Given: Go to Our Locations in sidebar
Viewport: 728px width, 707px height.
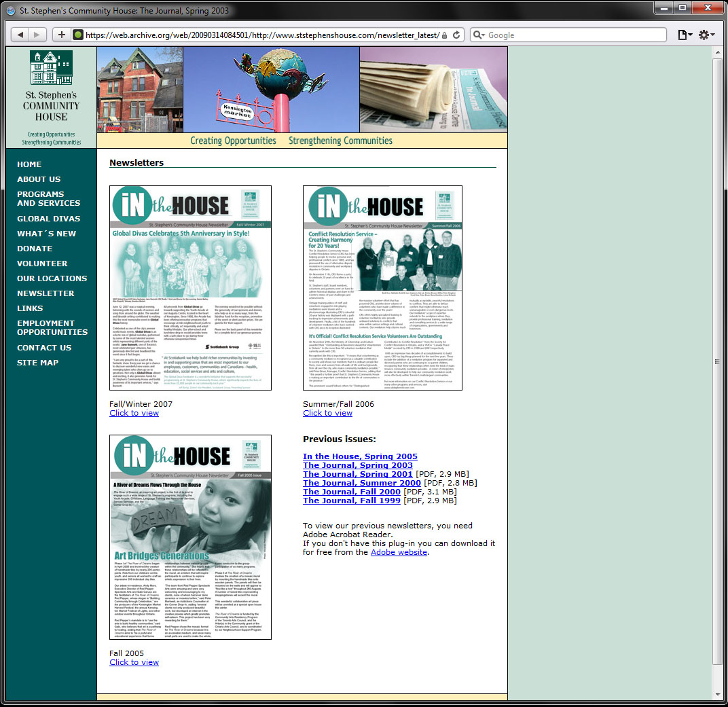Looking at the screenshot, I should (52, 278).
